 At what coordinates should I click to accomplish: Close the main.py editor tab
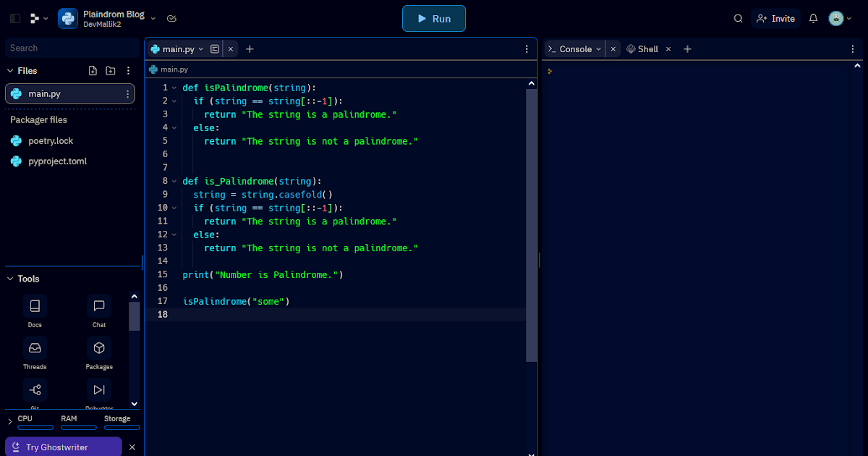tap(231, 49)
